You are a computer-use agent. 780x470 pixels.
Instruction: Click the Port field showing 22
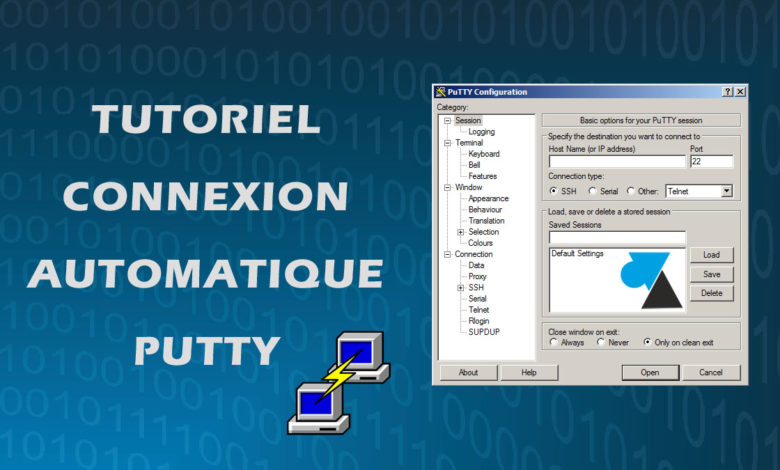711,162
